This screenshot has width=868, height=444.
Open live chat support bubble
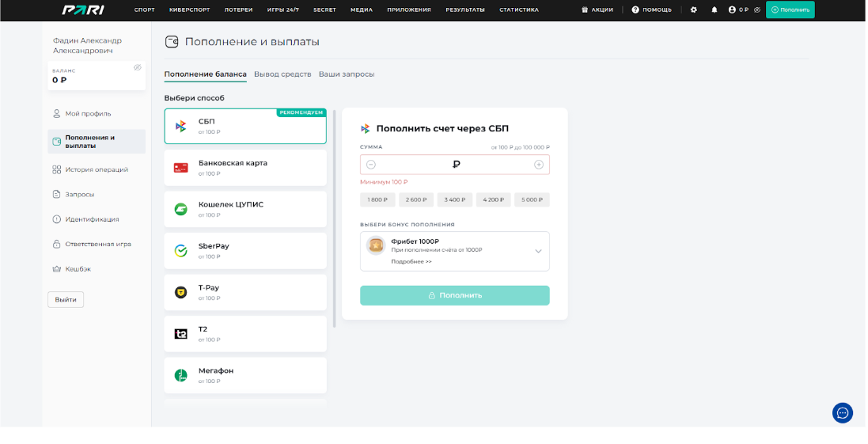pyautogui.click(x=843, y=412)
